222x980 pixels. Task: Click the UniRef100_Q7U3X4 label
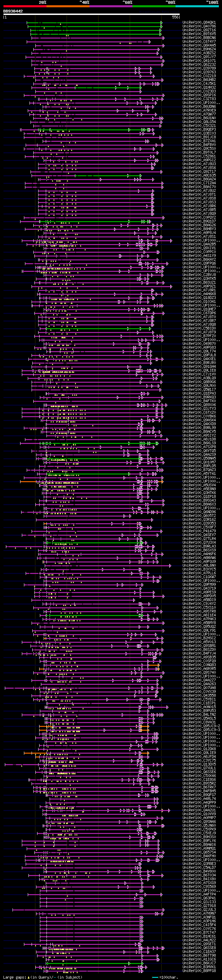coord(199,543)
